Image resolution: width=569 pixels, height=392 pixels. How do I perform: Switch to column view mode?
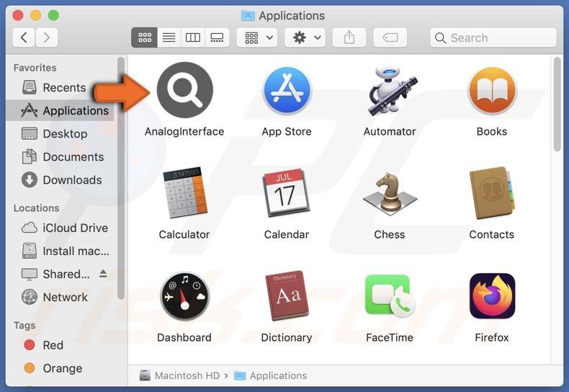[193, 37]
